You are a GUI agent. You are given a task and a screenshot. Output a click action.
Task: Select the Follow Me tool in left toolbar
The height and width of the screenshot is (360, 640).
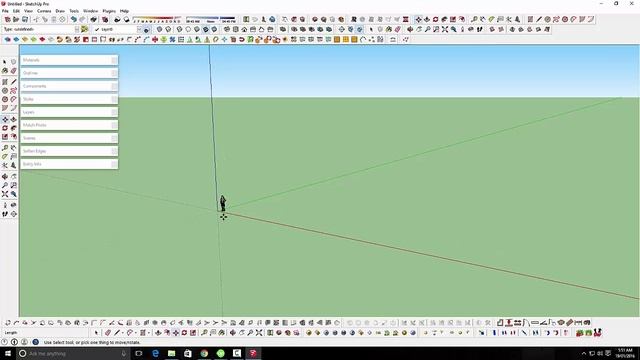tap(13, 128)
